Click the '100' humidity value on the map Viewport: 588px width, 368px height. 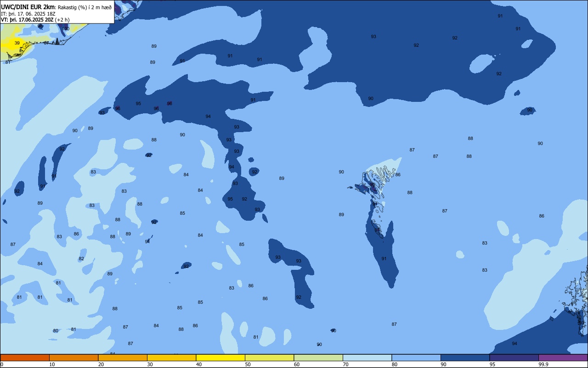click(66, 29)
